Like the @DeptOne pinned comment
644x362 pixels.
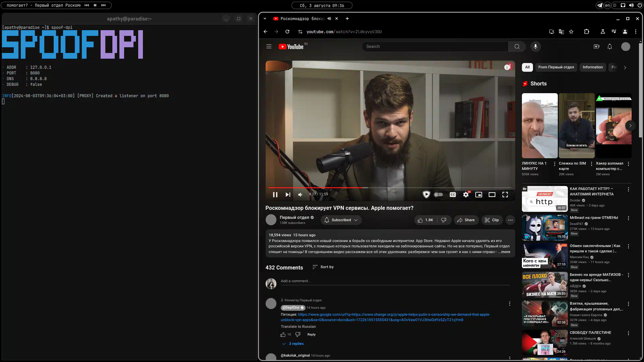[283, 335]
